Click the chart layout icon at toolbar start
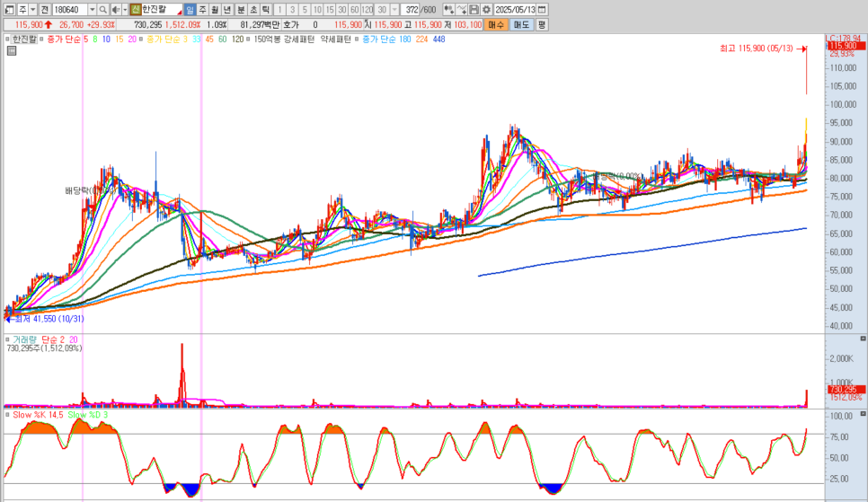868x502 pixels. click(9, 9)
